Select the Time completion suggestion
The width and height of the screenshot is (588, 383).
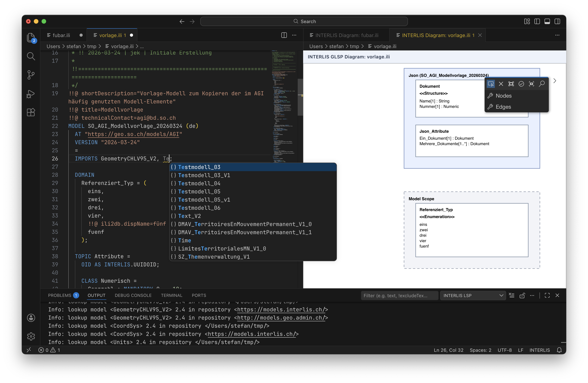[253, 241]
